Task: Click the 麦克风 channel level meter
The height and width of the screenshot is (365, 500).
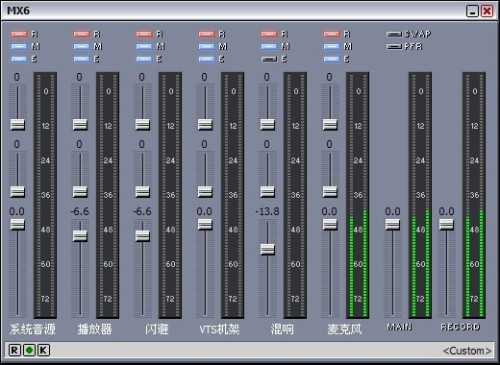Action: (358, 195)
